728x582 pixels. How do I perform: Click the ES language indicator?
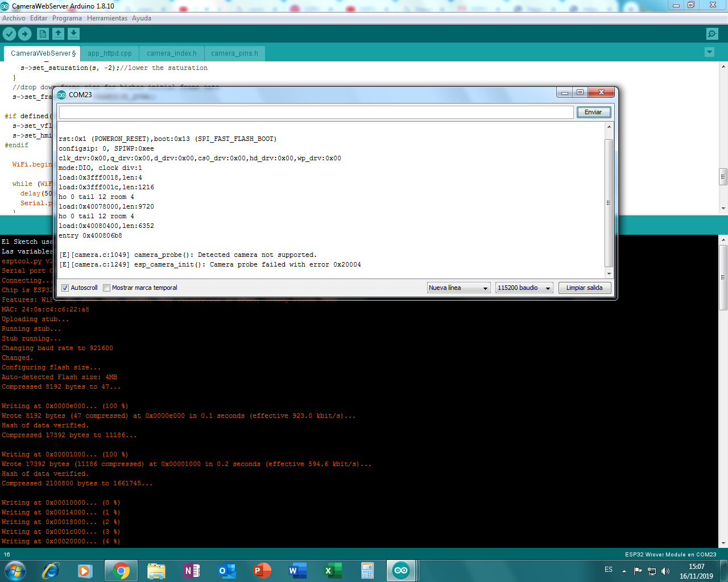pyautogui.click(x=609, y=569)
